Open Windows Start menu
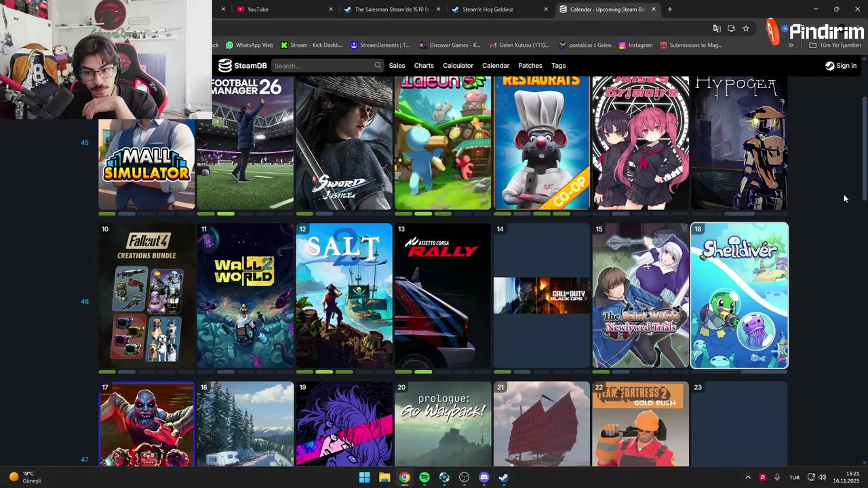The height and width of the screenshot is (488, 868). click(x=364, y=477)
